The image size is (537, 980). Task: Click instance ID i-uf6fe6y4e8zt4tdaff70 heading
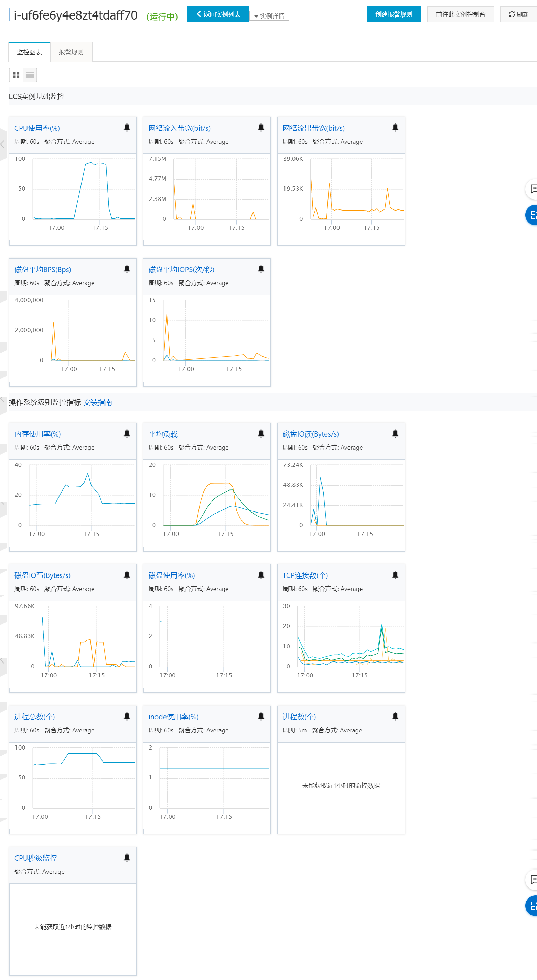click(75, 15)
